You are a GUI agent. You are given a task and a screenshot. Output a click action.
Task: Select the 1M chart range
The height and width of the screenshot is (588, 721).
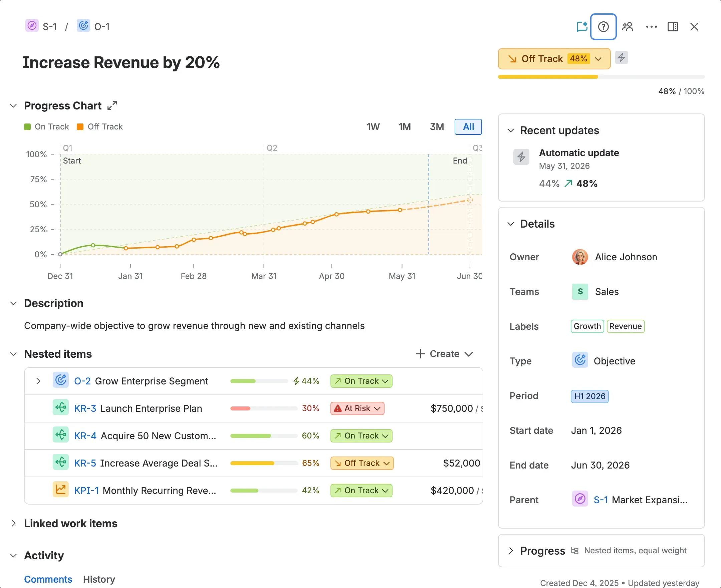click(405, 127)
